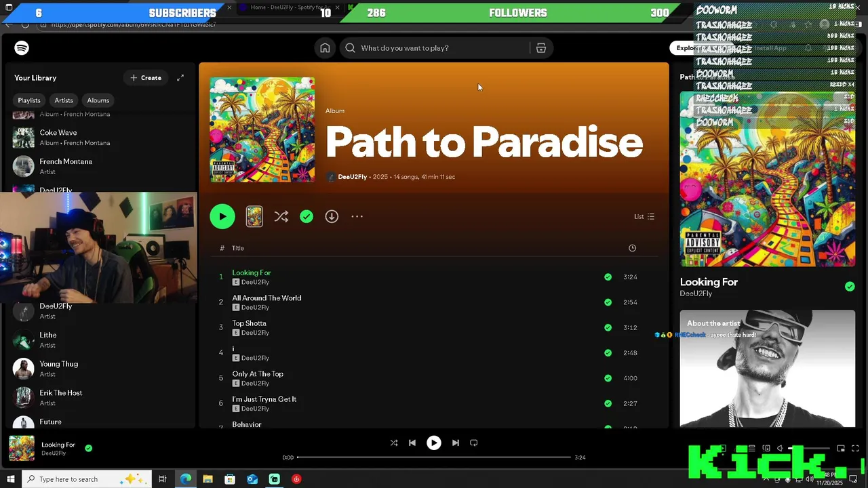Open the green app icon on the taskbar

(274, 479)
